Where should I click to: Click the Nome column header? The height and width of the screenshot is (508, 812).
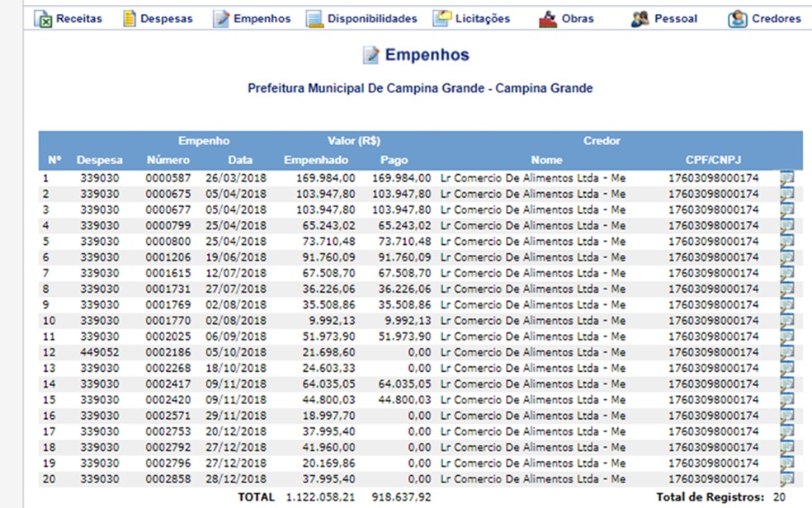pos(546,160)
